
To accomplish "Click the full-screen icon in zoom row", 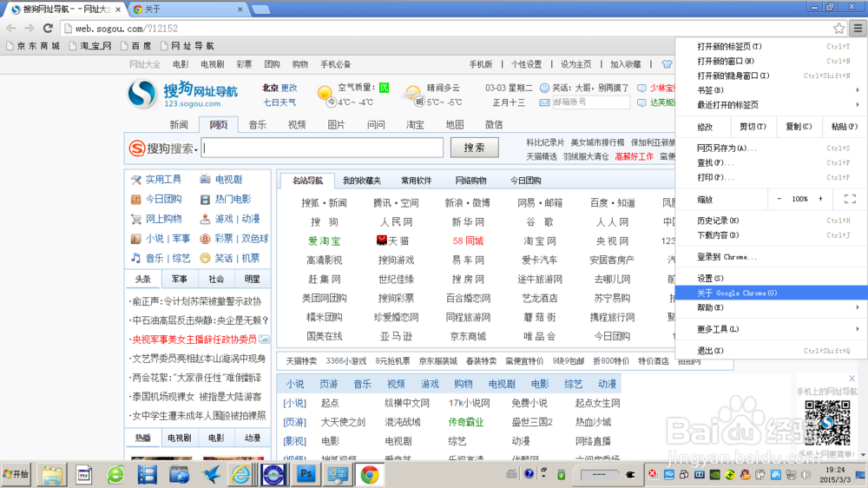I will coord(851,199).
